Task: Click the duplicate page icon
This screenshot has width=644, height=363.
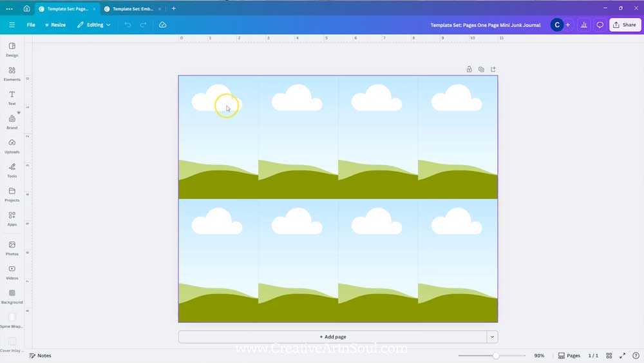Action: [481, 70]
